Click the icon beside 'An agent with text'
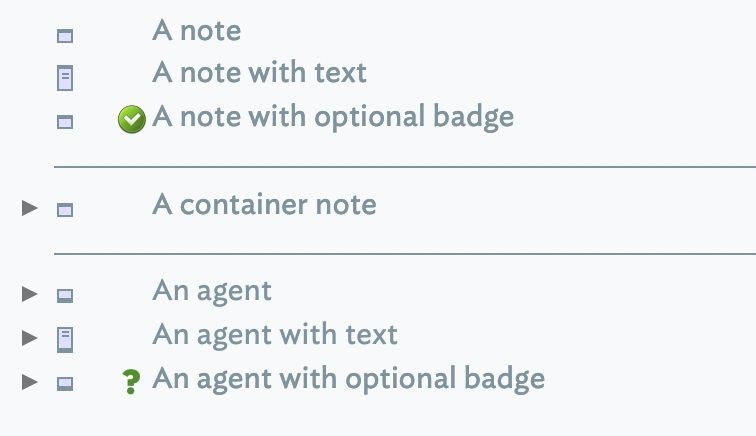 65,338
